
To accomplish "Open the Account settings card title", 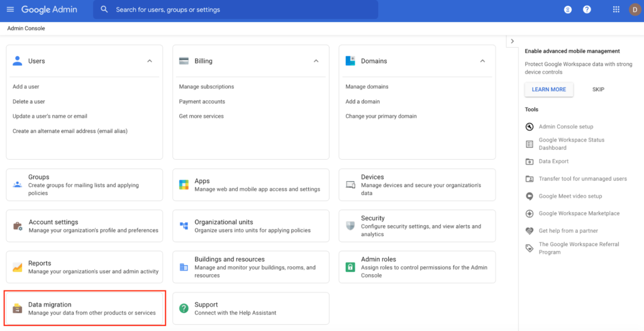I will 53,222.
